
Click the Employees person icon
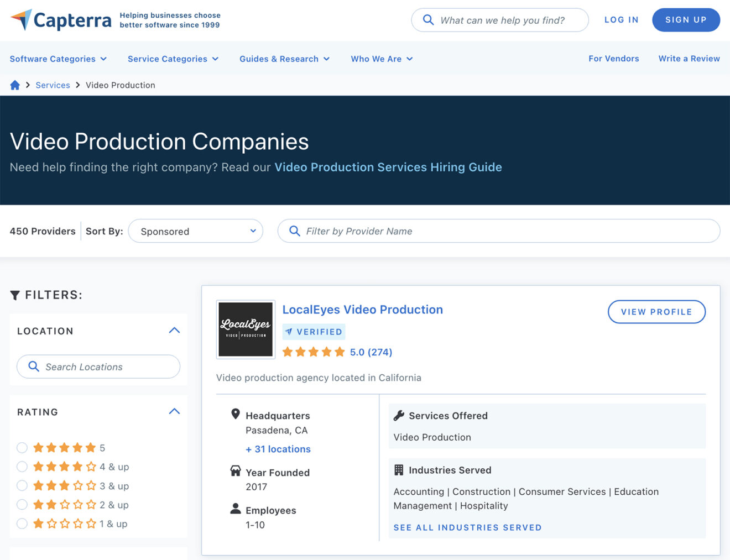click(x=236, y=509)
